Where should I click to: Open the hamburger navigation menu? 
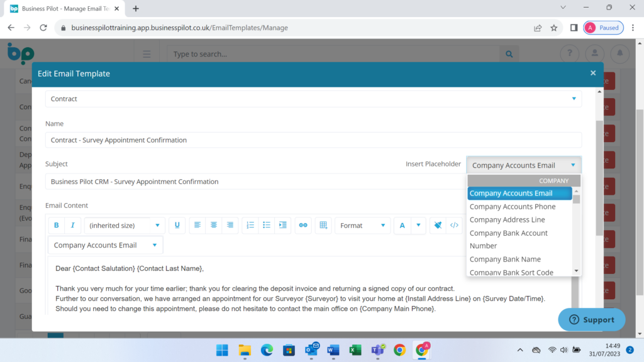click(147, 54)
